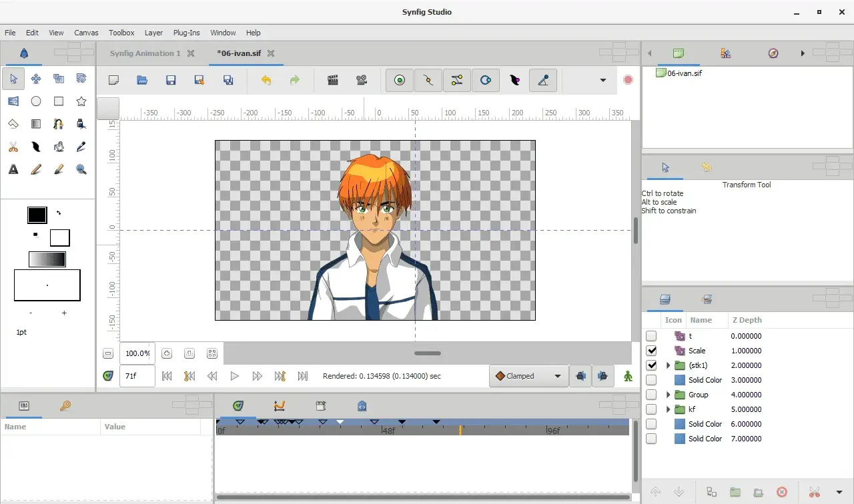Open the preview camera icon
Screen dimensions: 854x504
[362, 80]
